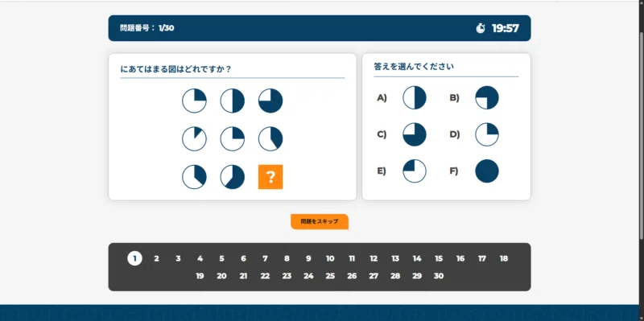Open the last question 30

[439, 276]
